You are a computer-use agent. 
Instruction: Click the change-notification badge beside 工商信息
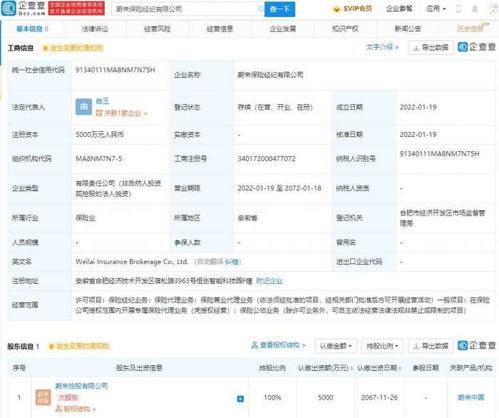pyautogui.click(x=73, y=48)
